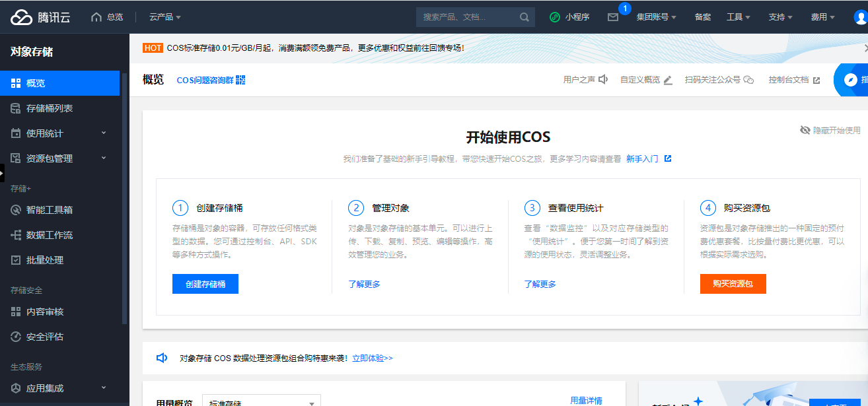This screenshot has width=868, height=406.
Task: Click the 创建存储桶 button
Action: pos(205,284)
